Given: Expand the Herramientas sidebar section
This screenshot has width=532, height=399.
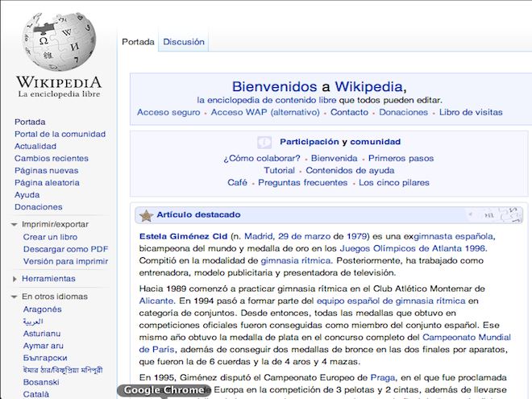Looking at the screenshot, I should [15, 279].
